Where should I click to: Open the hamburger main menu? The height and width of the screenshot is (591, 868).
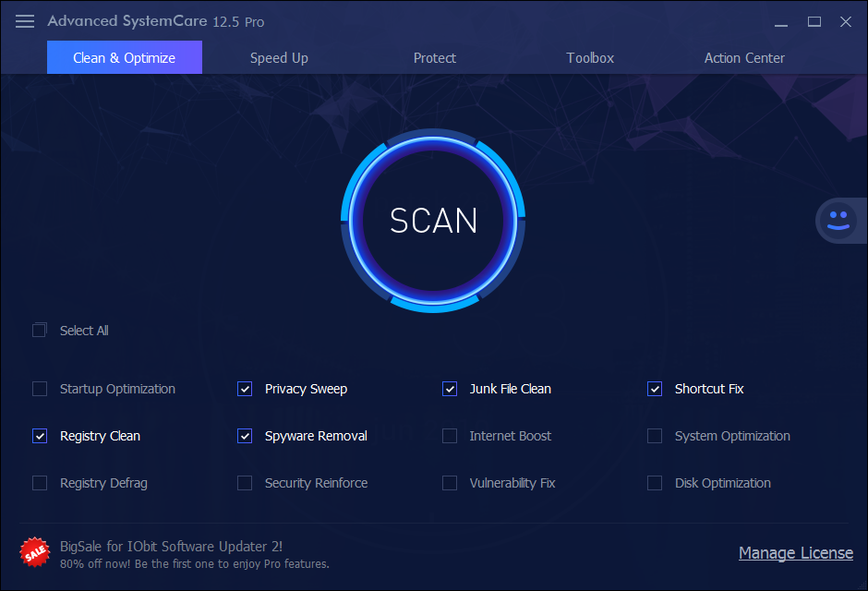click(x=25, y=21)
